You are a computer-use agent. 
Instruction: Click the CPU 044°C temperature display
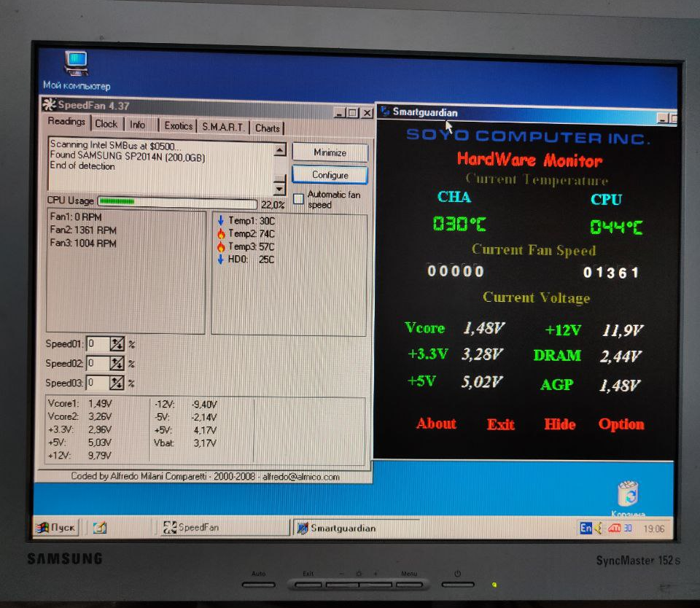click(616, 227)
